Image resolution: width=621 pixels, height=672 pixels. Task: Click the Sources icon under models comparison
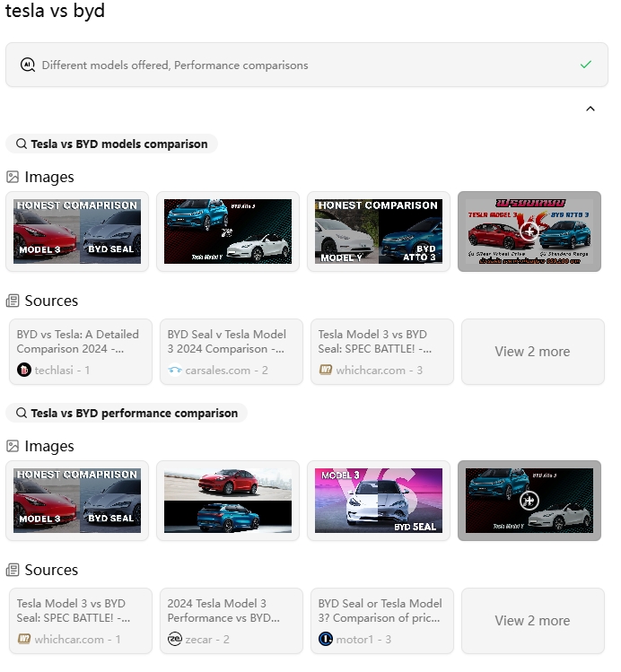[x=13, y=301]
